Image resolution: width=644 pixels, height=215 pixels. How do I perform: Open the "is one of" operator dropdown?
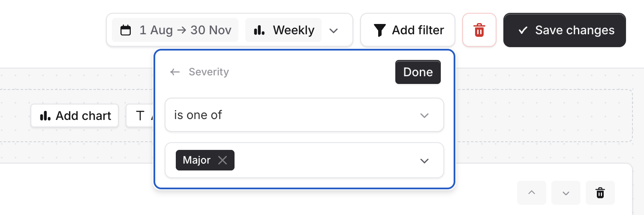(x=304, y=115)
